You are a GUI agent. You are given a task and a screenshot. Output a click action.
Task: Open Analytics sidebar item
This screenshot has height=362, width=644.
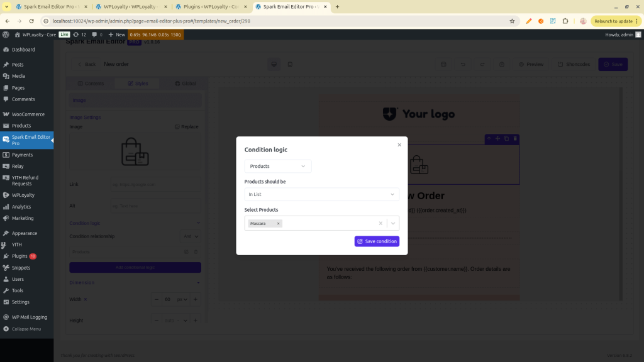pos(21,207)
